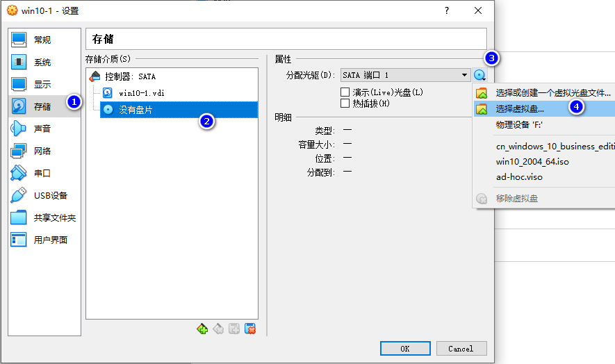This screenshot has width=615, height=364.
Task: Expand the SATA 端口 1 dropdown
Action: coord(464,75)
